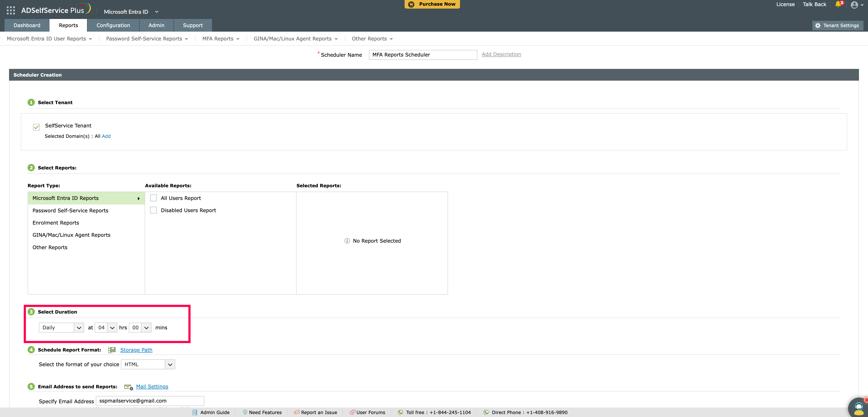868x417 pixels.
Task: Click the Add domain link
Action: 106,136
